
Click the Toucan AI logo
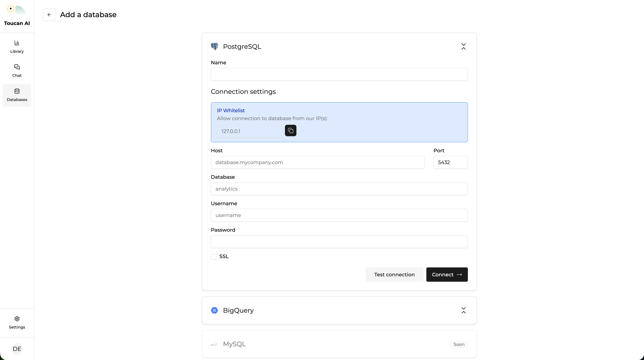[x=17, y=16]
